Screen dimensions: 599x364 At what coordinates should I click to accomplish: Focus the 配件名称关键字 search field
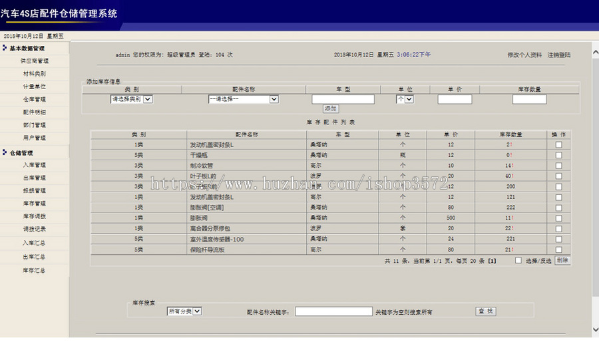coord(333,311)
